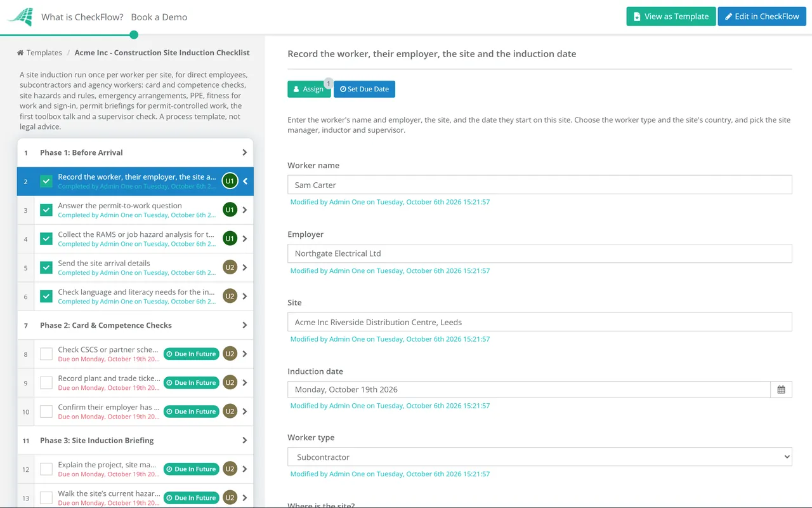The height and width of the screenshot is (508, 812).
Task: Click the Due In Future badge on Record plant task
Action: 191,382
